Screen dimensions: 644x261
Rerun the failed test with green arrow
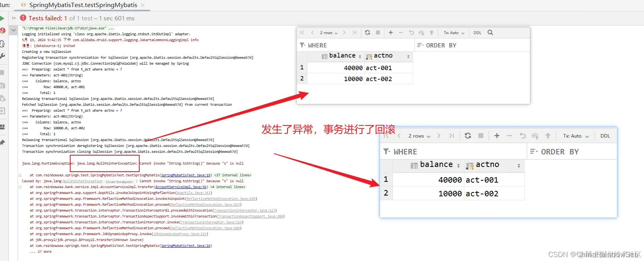pos(2,18)
